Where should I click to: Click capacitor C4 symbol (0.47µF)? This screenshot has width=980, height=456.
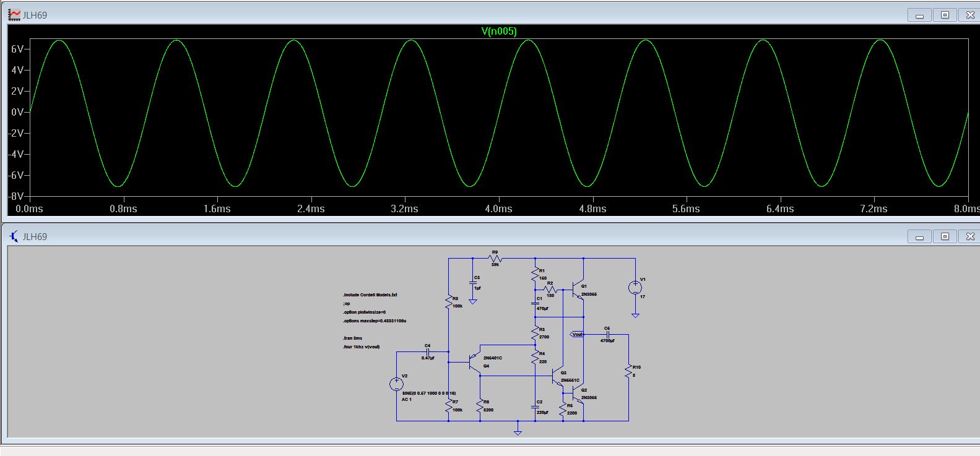pyautogui.click(x=428, y=351)
